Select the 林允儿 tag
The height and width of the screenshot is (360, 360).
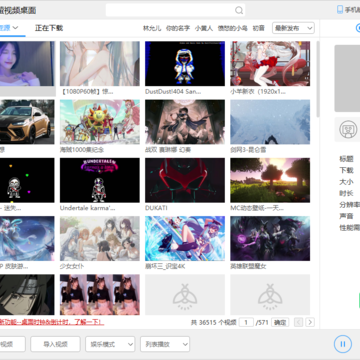click(x=152, y=28)
